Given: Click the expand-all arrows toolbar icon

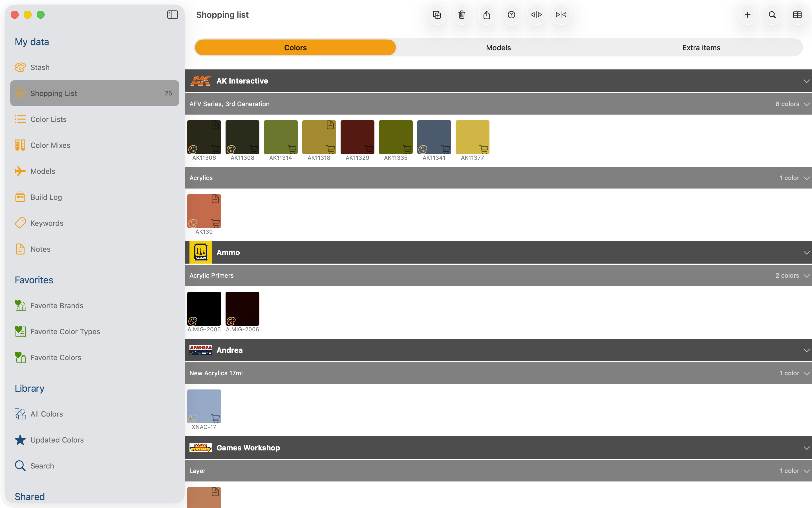Looking at the screenshot, I should 536,15.
